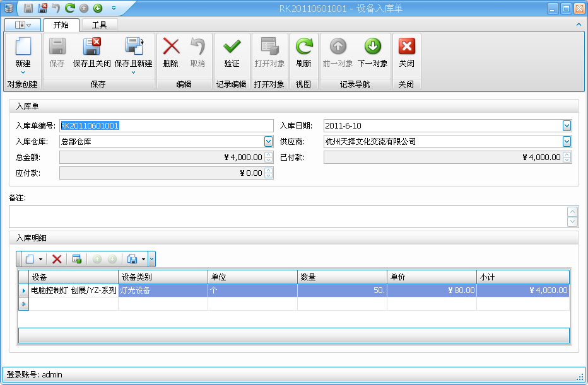Switch to the 工具 tab
This screenshot has height=385, width=588.
pos(99,25)
